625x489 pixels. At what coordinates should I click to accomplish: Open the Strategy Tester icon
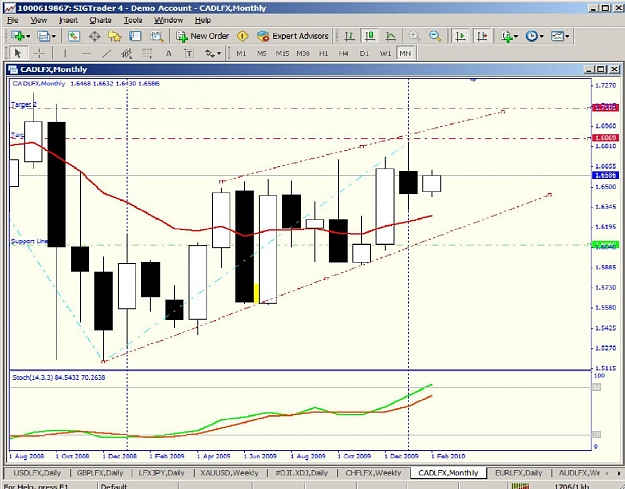pos(157,36)
